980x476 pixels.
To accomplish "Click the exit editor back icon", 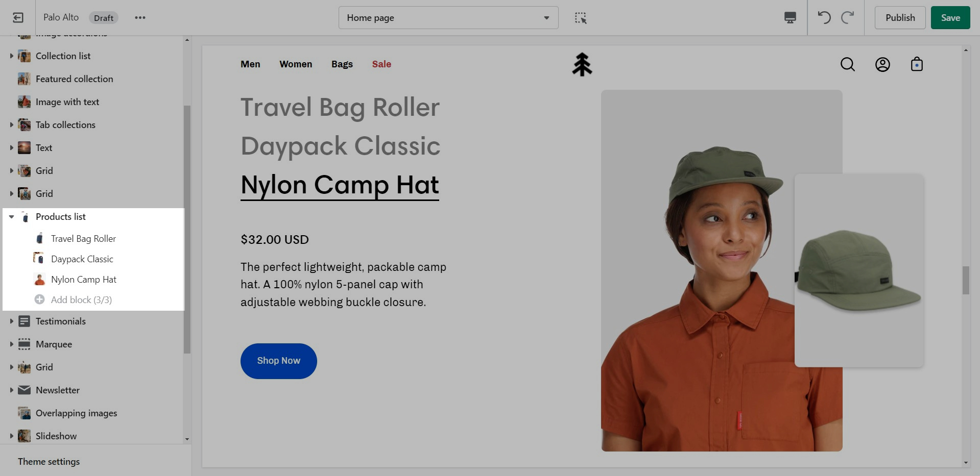I will click(x=18, y=18).
